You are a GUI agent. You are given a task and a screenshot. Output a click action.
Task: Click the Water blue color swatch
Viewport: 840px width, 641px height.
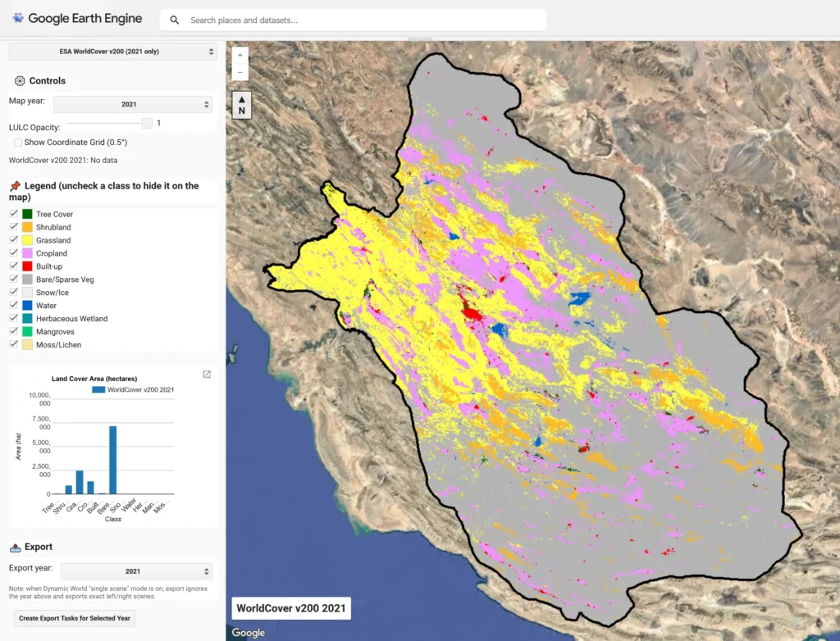(x=27, y=306)
